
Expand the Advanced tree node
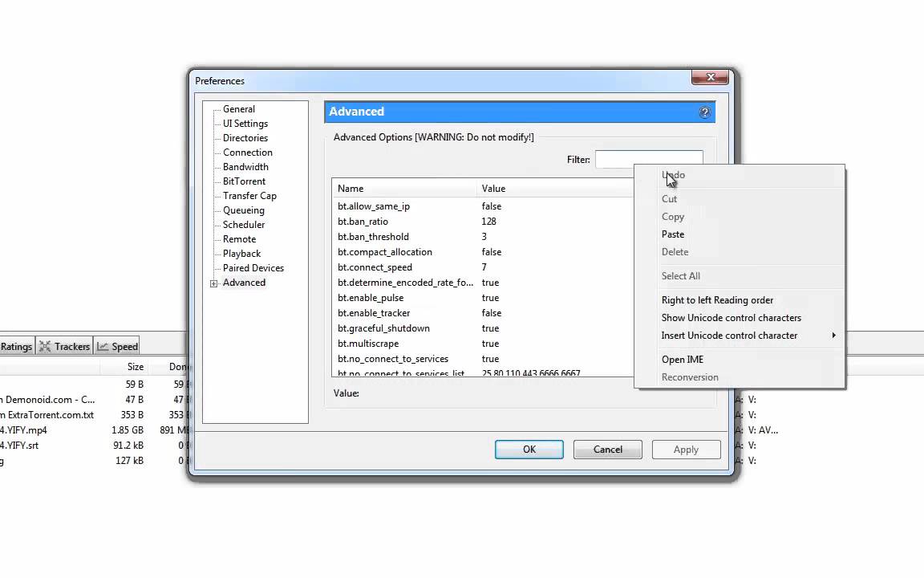213,283
